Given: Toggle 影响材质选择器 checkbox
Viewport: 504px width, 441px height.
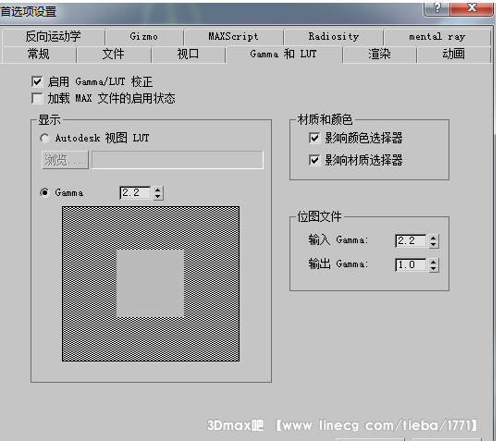Looking at the screenshot, I should pos(314,160).
